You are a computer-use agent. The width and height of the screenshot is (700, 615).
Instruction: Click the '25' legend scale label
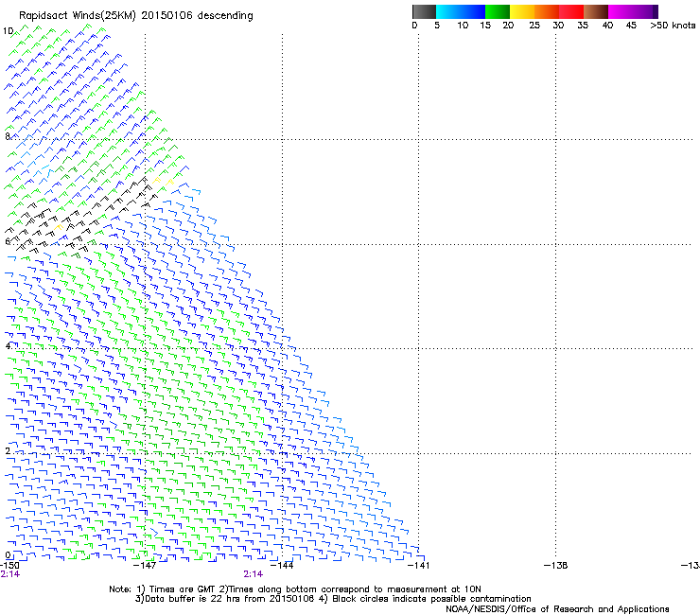(x=534, y=26)
